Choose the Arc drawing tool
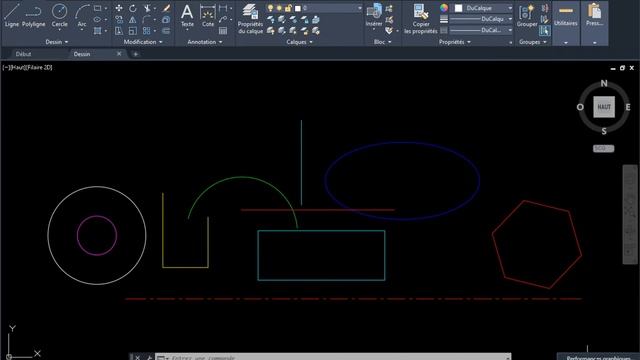640x360 pixels. coord(82,16)
